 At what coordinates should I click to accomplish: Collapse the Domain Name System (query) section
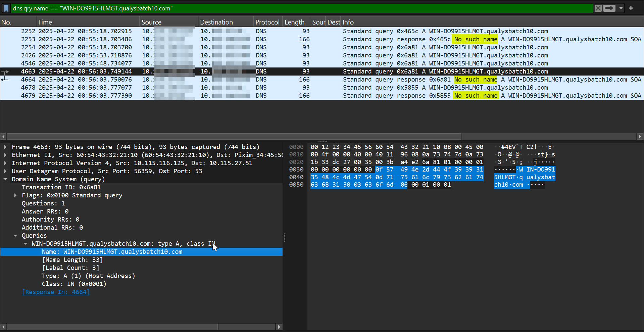coord(5,179)
